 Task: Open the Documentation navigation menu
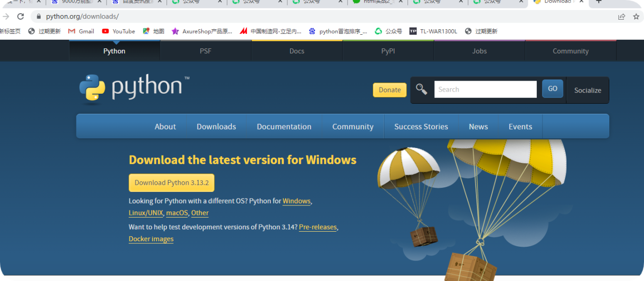point(284,126)
